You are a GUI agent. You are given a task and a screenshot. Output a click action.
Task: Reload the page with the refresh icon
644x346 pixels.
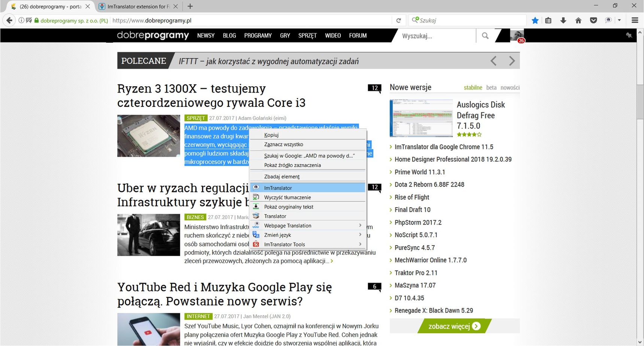[x=398, y=21]
